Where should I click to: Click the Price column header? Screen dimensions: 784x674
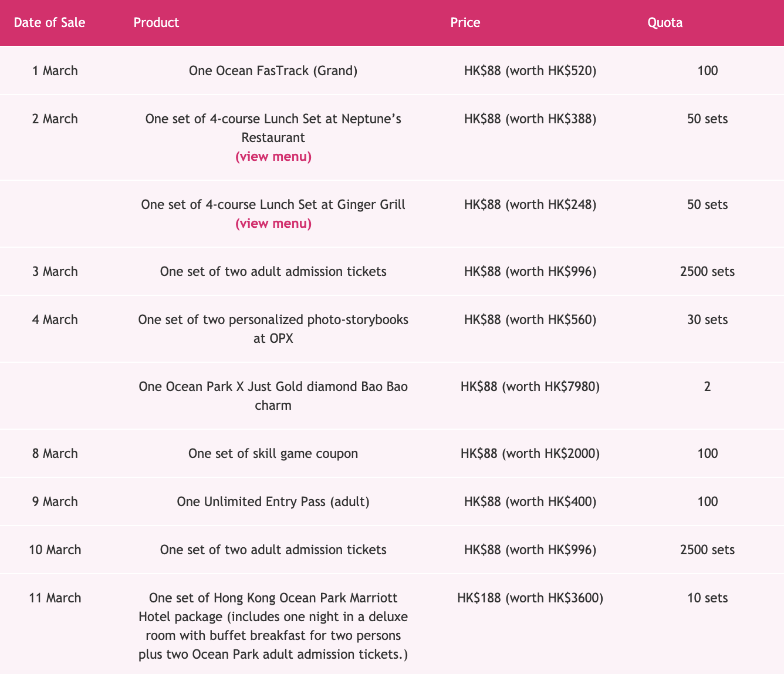coord(465,22)
